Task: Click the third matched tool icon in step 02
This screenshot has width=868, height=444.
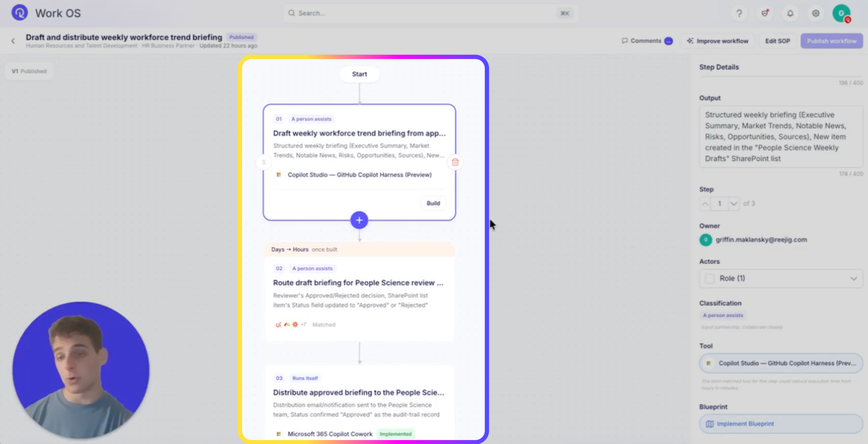Action: 295,325
